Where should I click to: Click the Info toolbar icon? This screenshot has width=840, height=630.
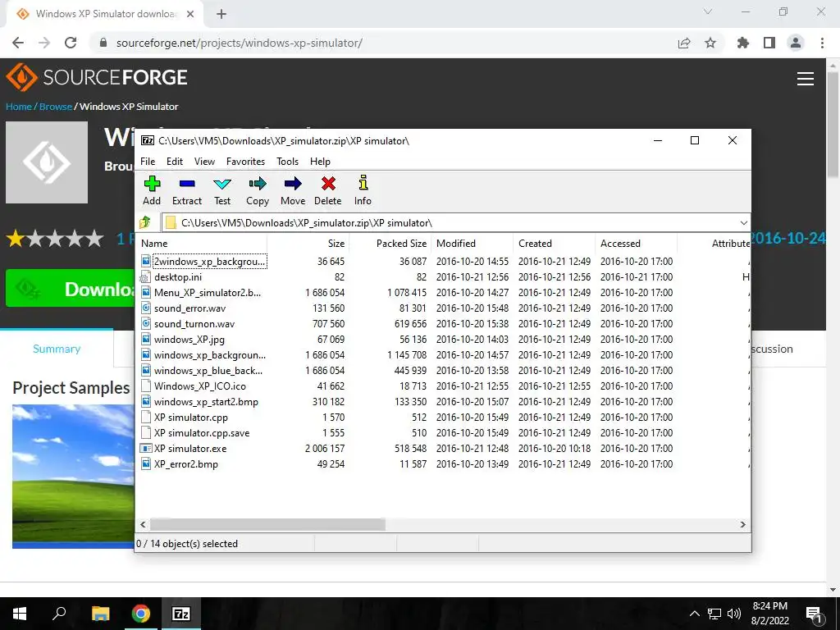click(363, 183)
